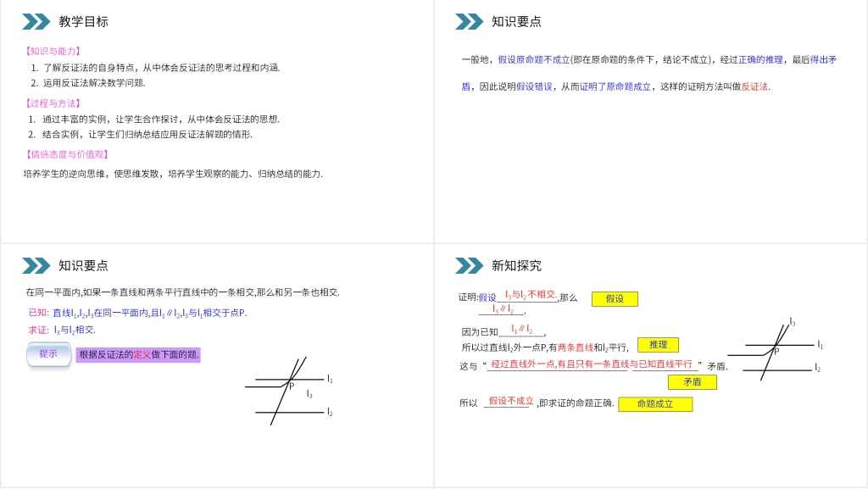Image resolution: width=868 pixels, height=489 pixels.
Task: Click the yellow 矛盾 label box
Action: click(x=692, y=382)
